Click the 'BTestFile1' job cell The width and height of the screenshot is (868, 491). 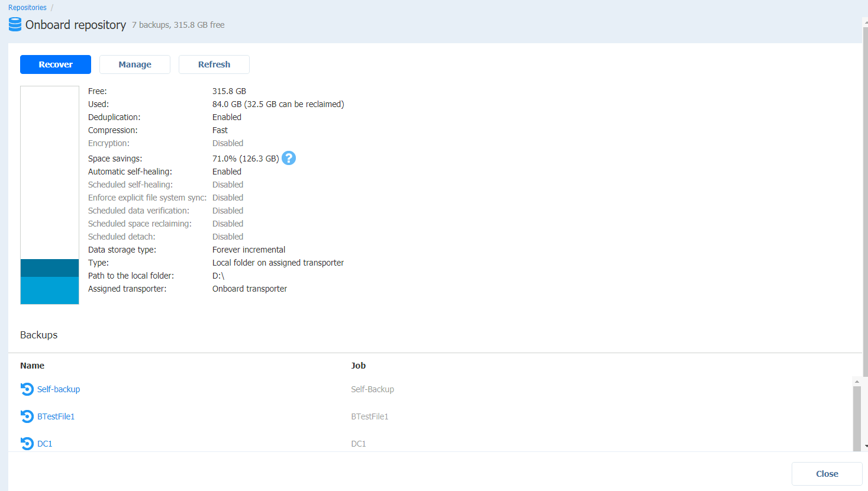370,416
